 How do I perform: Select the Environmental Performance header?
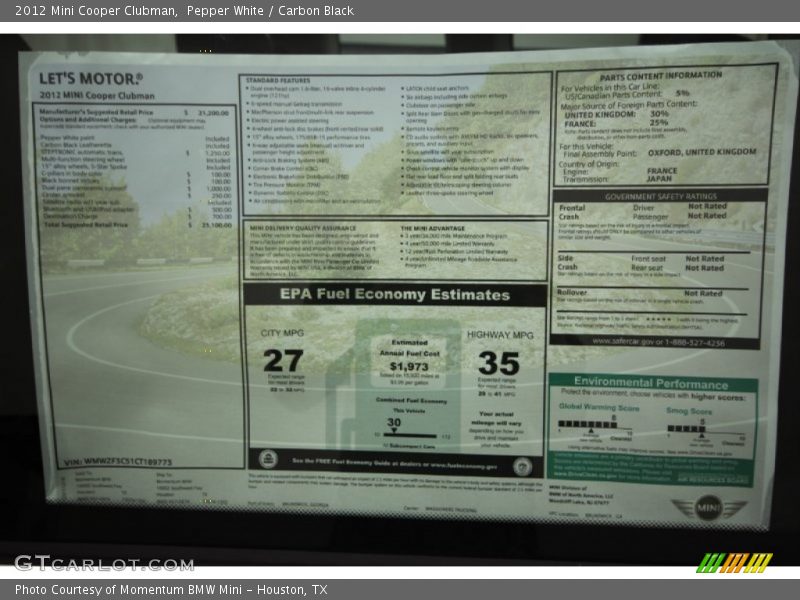click(x=651, y=382)
